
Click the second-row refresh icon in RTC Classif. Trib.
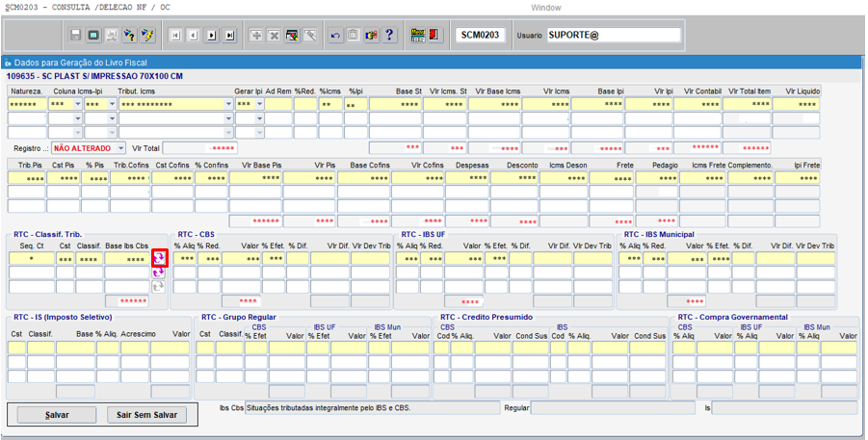[159, 272]
